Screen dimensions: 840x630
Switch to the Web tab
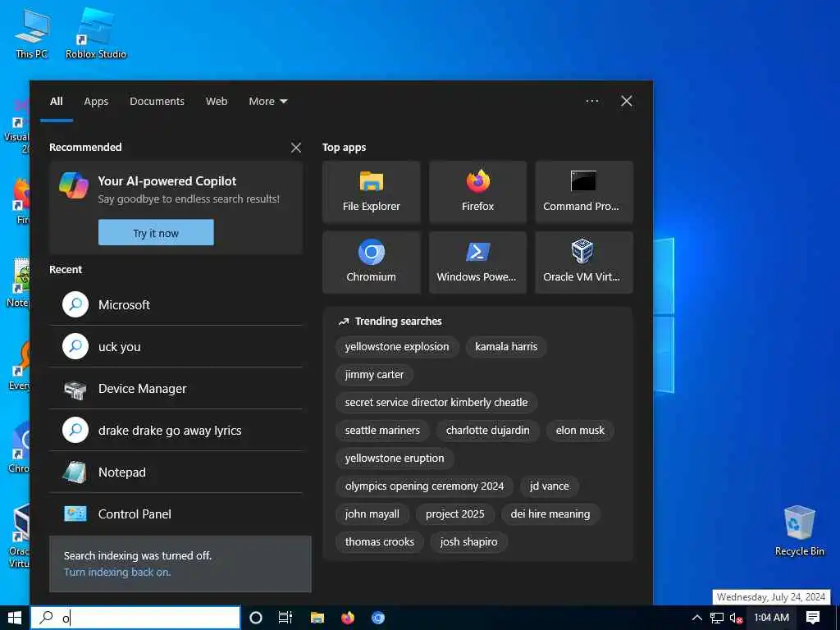tap(217, 101)
